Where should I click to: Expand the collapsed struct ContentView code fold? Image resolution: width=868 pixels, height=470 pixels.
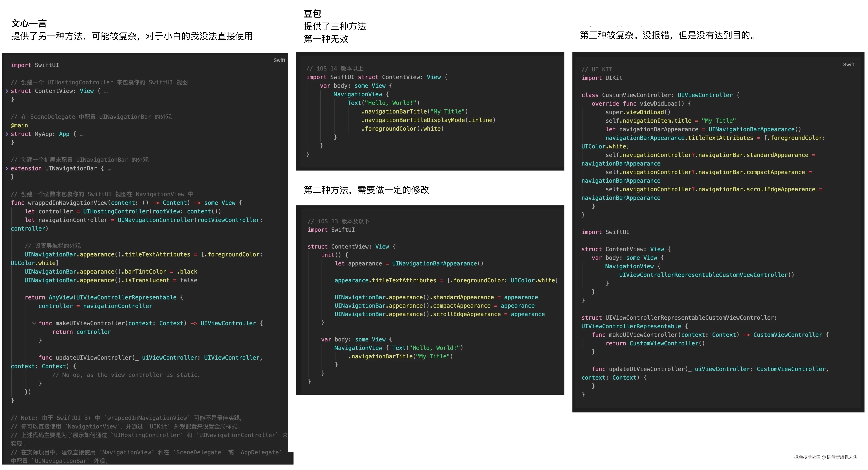pyautogui.click(x=7, y=91)
